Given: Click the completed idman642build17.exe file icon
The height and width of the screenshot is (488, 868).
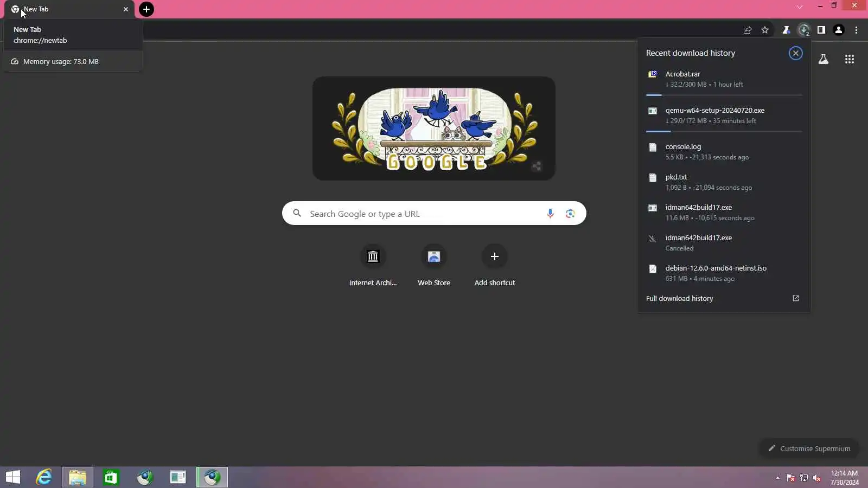Looking at the screenshot, I should (653, 208).
